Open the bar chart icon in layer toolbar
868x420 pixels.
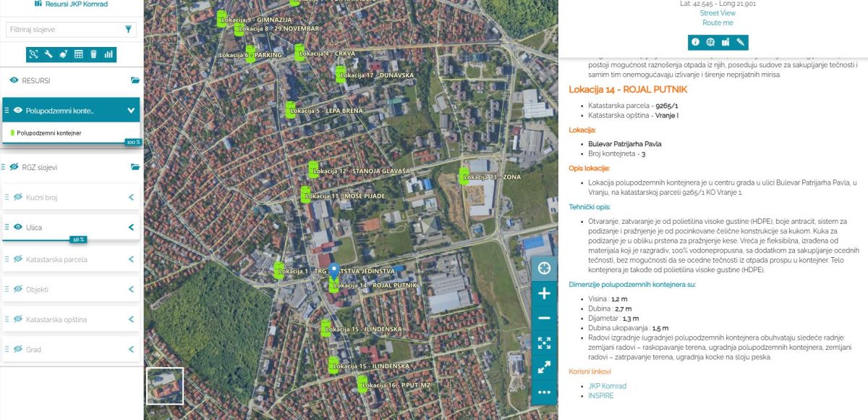[x=109, y=54]
